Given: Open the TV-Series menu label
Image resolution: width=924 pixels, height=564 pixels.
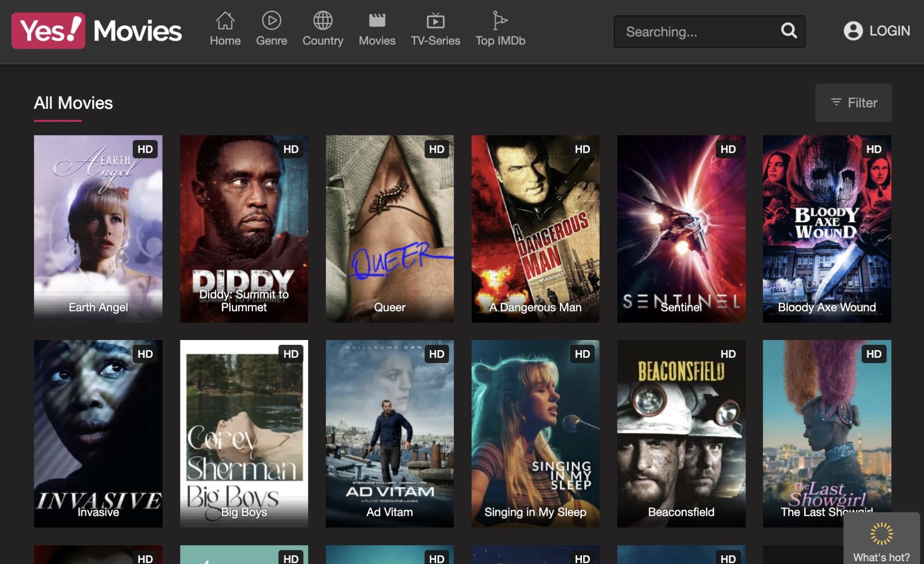Looking at the screenshot, I should tap(435, 41).
